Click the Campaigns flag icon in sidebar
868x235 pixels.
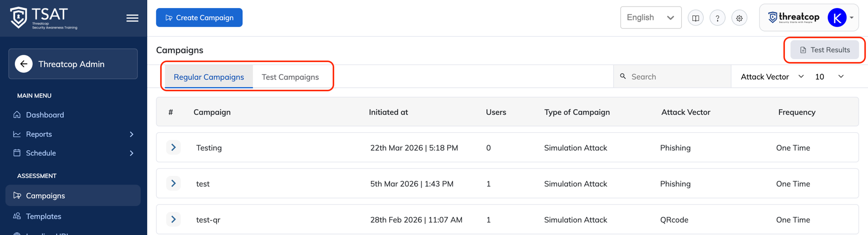17,195
